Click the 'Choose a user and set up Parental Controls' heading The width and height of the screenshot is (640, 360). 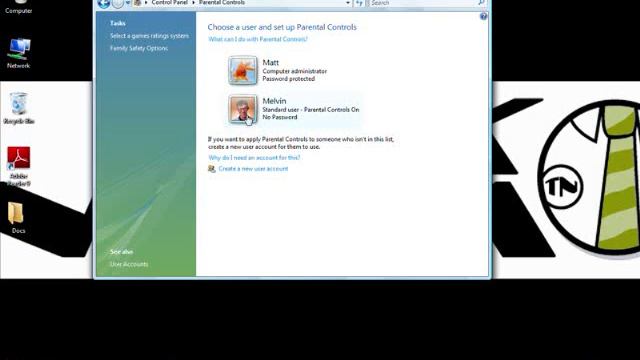pyautogui.click(x=282, y=27)
